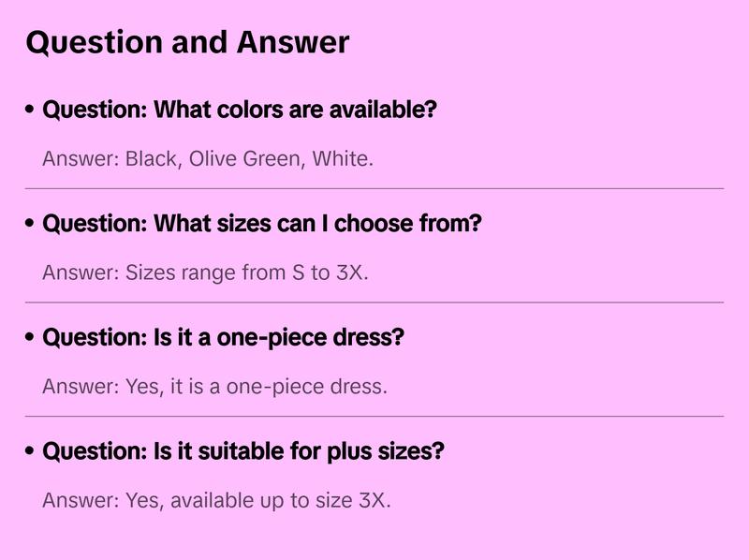Click the answer about sizes ranging S to 3X
The height and width of the screenshot is (560, 749).
[x=206, y=273]
